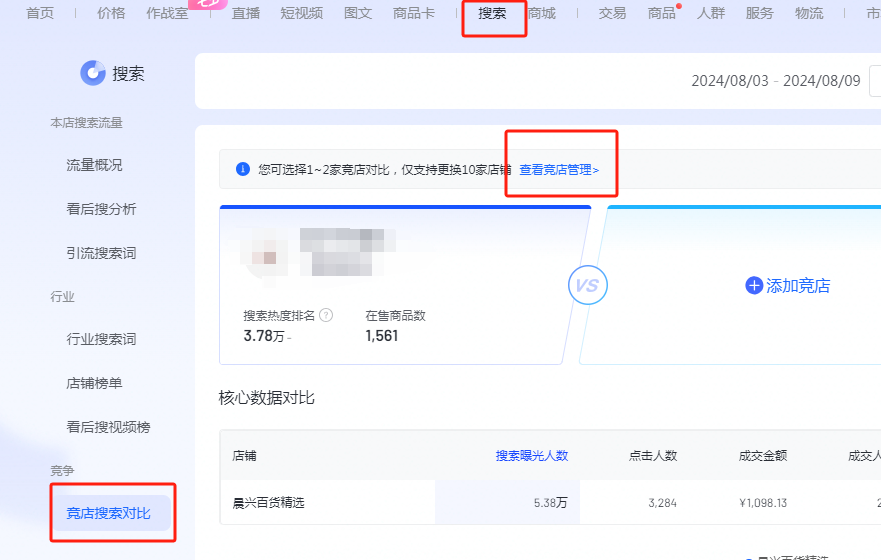Click the 本店搜索流量 sidebar group label
The image size is (881, 560).
[87, 122]
